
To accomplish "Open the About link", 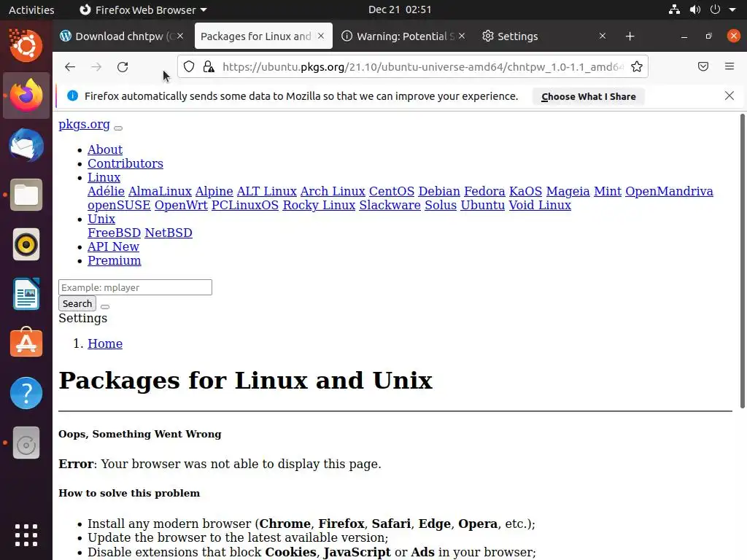I will [105, 149].
